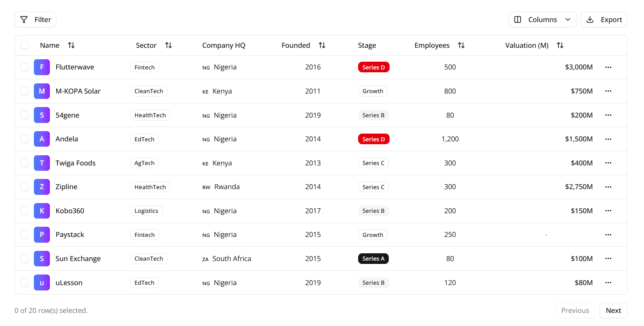Sort table by Name column
The height and width of the screenshot is (326, 644).
[x=71, y=45]
